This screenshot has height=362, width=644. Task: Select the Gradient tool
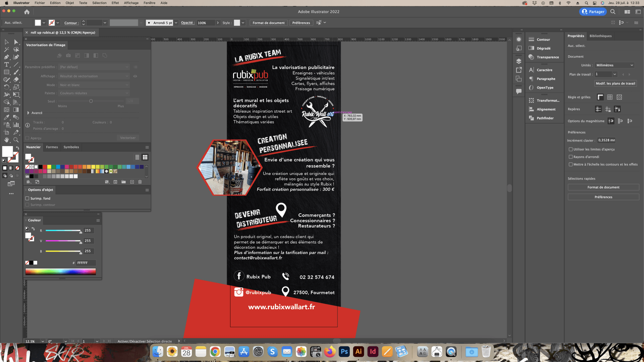(16, 110)
